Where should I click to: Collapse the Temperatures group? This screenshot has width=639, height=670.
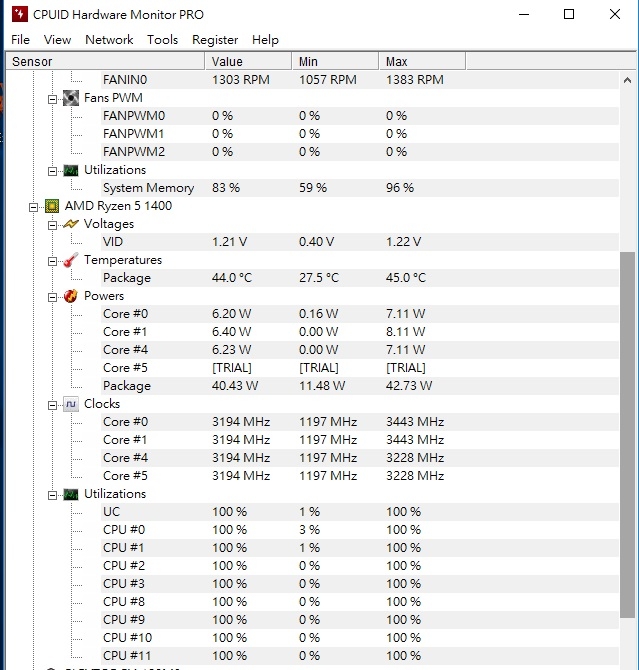point(52,262)
